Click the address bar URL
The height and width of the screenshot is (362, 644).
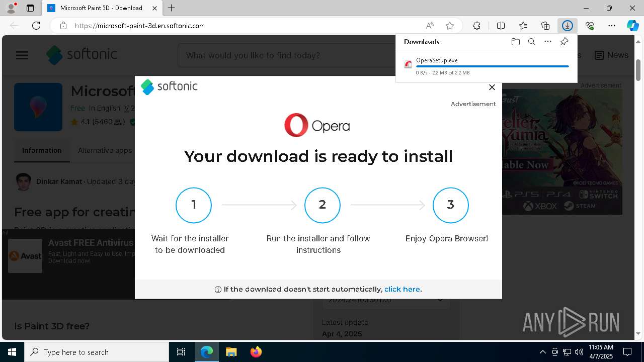tap(140, 26)
